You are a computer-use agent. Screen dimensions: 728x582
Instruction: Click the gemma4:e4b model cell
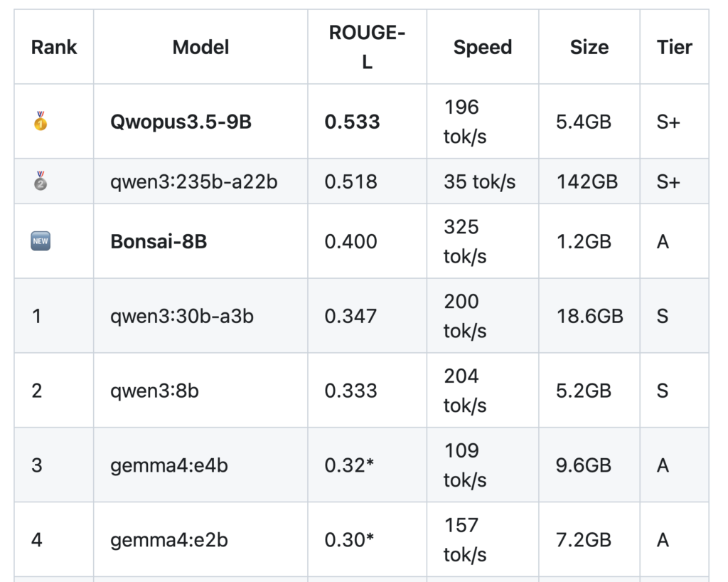click(168, 465)
